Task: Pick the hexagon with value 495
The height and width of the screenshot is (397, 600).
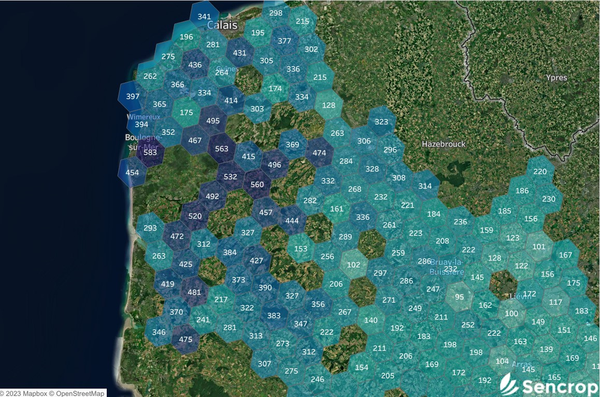Action: 213,121
